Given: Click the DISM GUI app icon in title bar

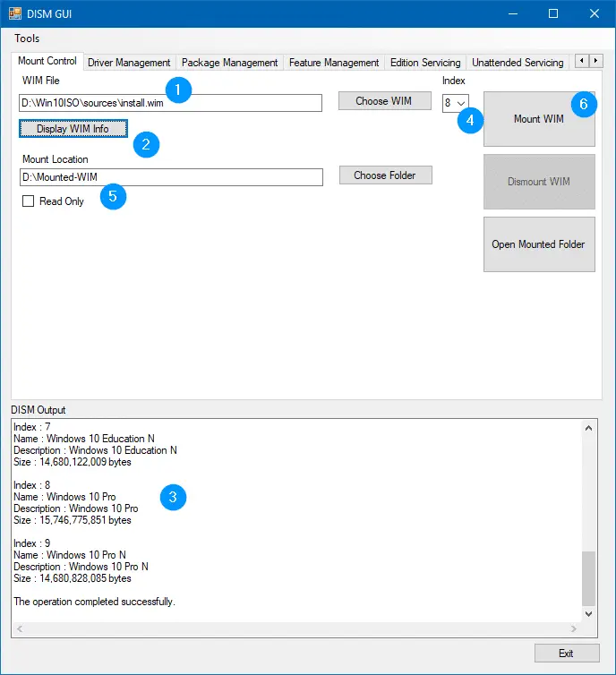Looking at the screenshot, I should [15, 13].
